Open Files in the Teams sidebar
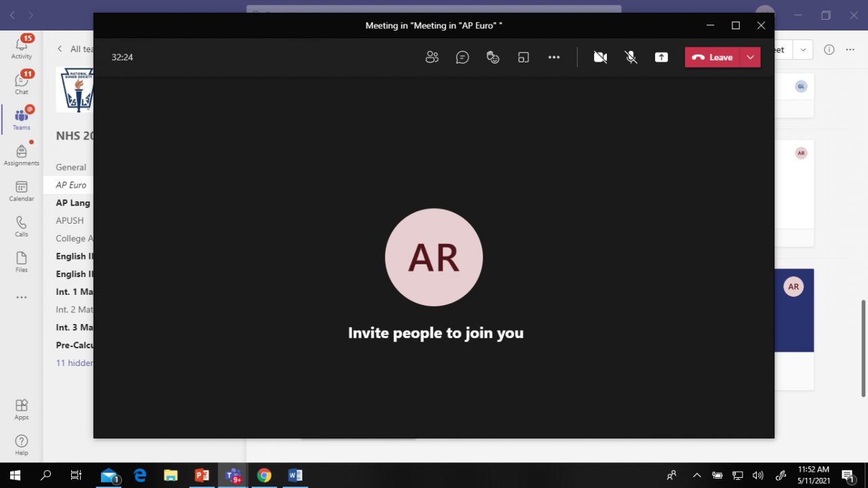This screenshot has height=488, width=868. pyautogui.click(x=22, y=262)
